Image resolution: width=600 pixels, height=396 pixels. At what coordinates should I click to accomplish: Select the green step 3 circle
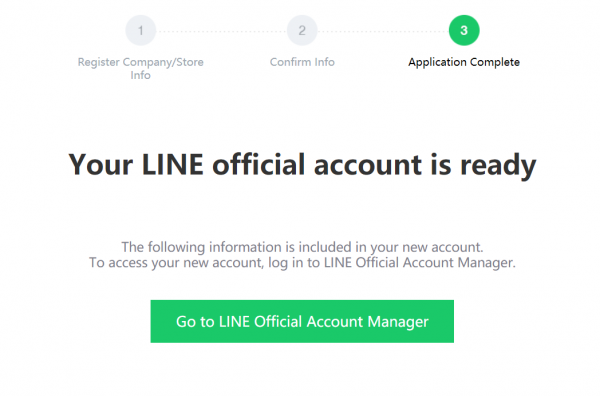click(x=464, y=30)
